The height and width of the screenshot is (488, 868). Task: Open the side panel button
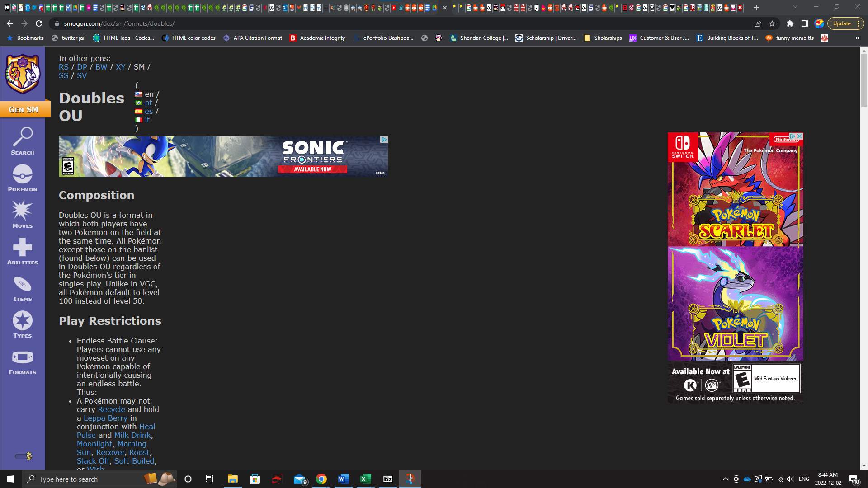[805, 23]
